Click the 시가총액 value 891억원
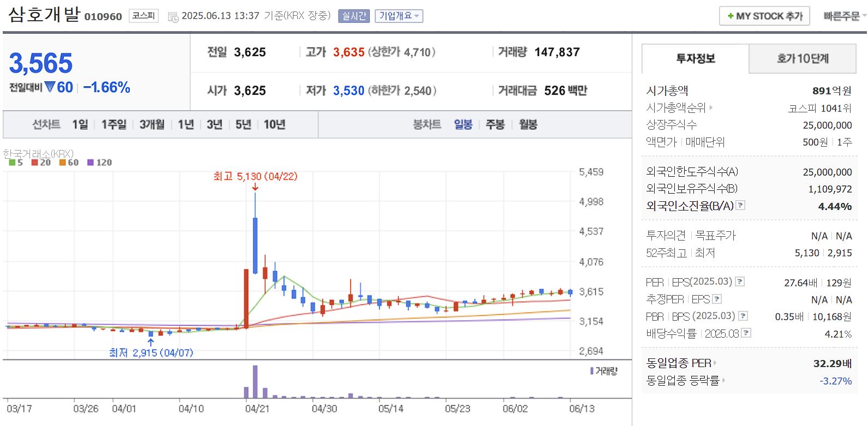This screenshot has width=868, height=426. 832,91
